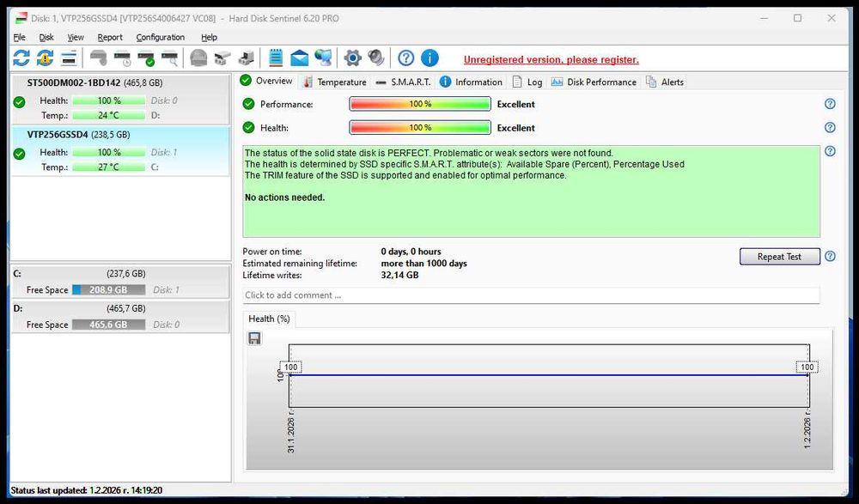Click the Health 100 % gradient bar
Screen dimensions: 859x504
click(420, 128)
